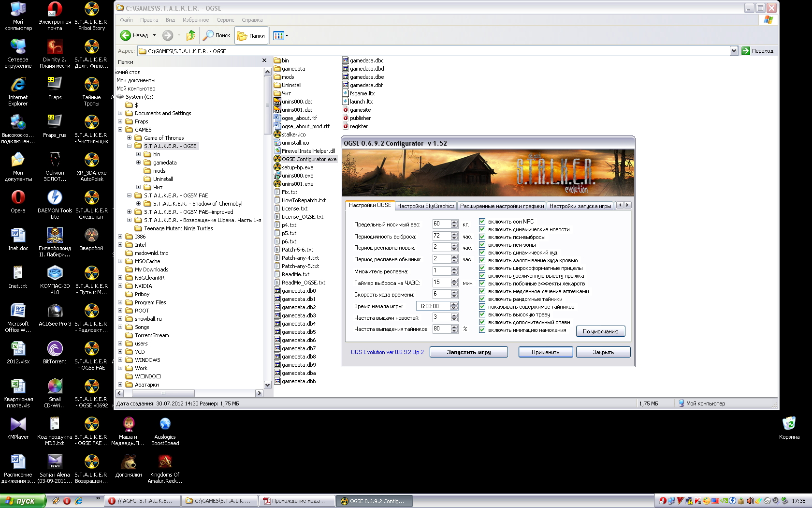The image size is (812, 508).
Task: Collapse S.T.A.L.K.E.R. - OGSE tree node
Action: point(129,146)
